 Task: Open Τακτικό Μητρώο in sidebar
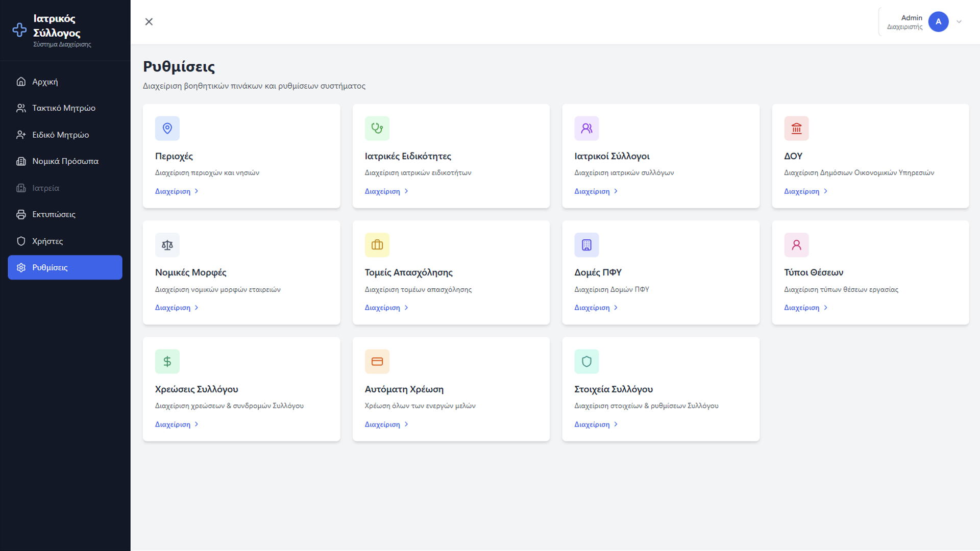tap(64, 108)
